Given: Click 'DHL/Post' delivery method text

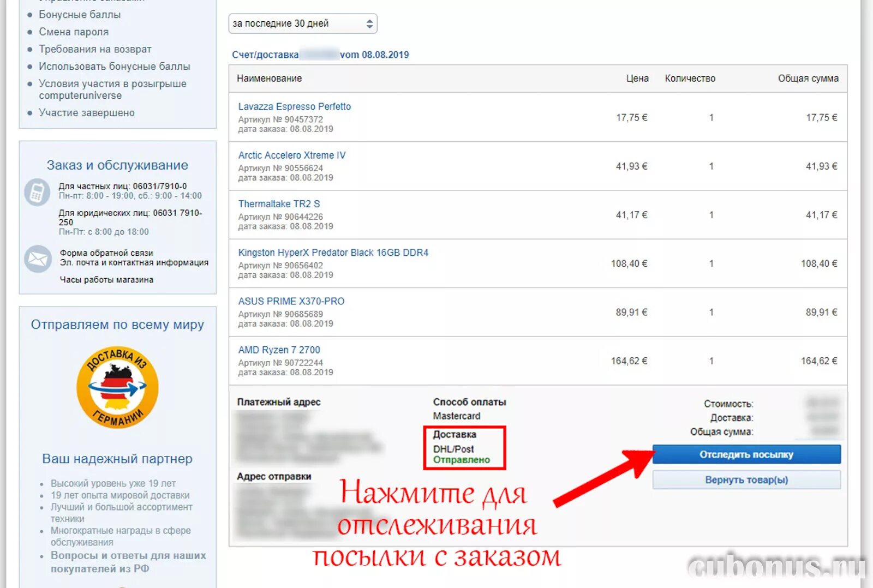Looking at the screenshot, I should pyautogui.click(x=453, y=449).
